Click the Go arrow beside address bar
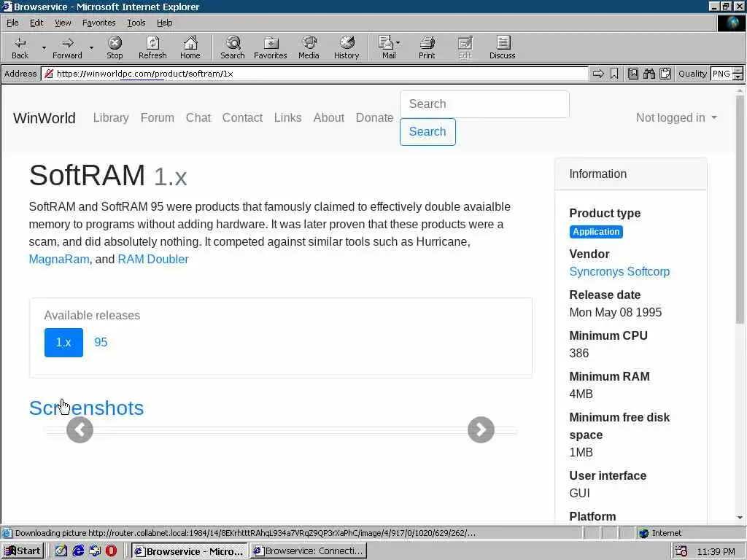Image resolution: width=747 pixels, height=560 pixels. point(598,74)
